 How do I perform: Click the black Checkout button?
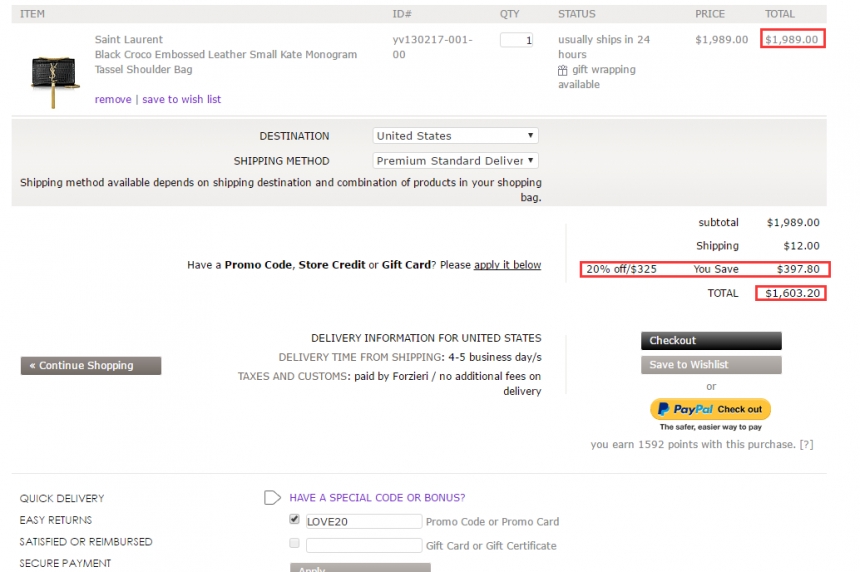(x=711, y=340)
